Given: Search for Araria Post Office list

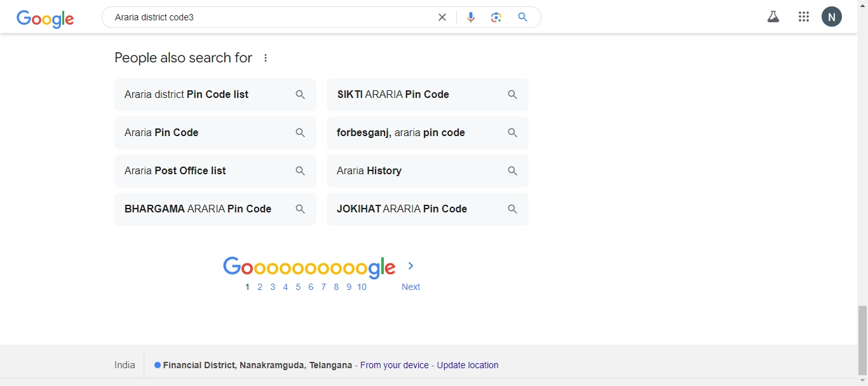Looking at the screenshot, I should [215, 171].
